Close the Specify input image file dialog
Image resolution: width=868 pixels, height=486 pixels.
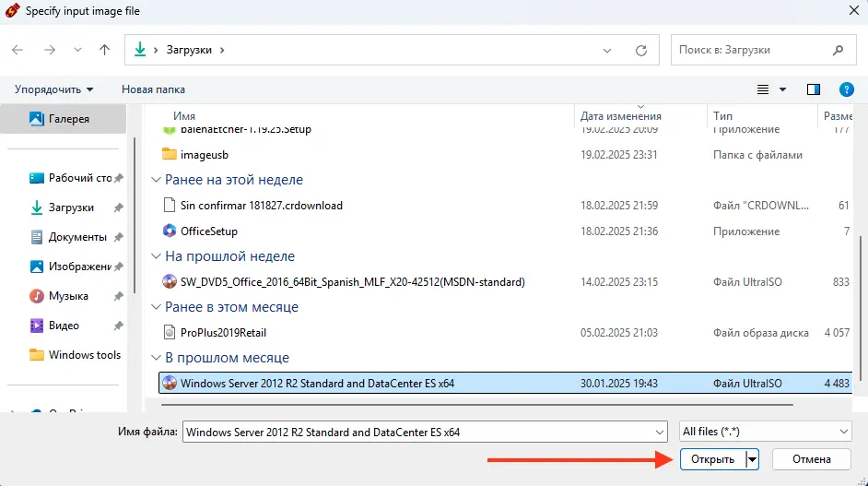(x=853, y=10)
